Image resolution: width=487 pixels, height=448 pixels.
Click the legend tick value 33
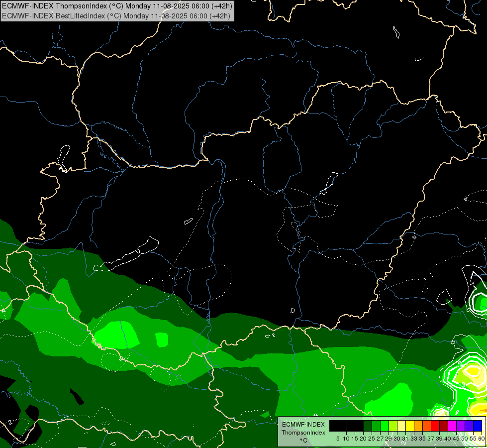click(414, 439)
